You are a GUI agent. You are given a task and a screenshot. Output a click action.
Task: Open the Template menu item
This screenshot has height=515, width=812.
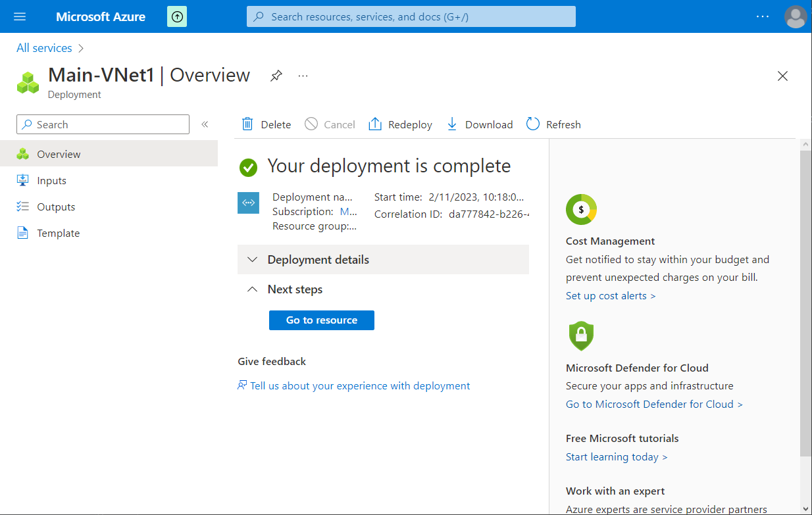(109, 233)
